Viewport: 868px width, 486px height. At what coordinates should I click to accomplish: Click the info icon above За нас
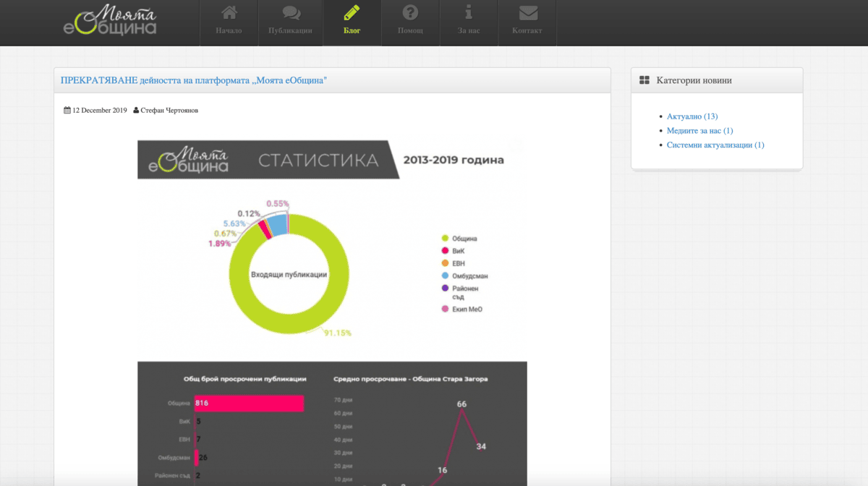[x=469, y=12]
